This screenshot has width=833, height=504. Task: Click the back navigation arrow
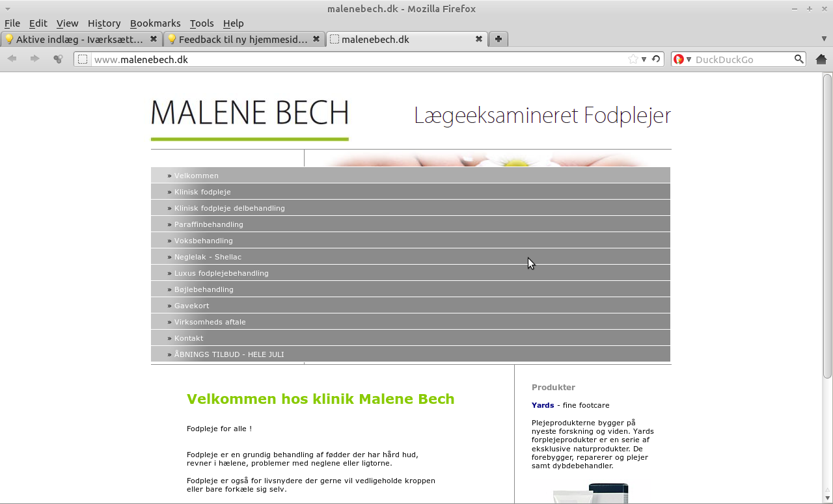pos(12,59)
